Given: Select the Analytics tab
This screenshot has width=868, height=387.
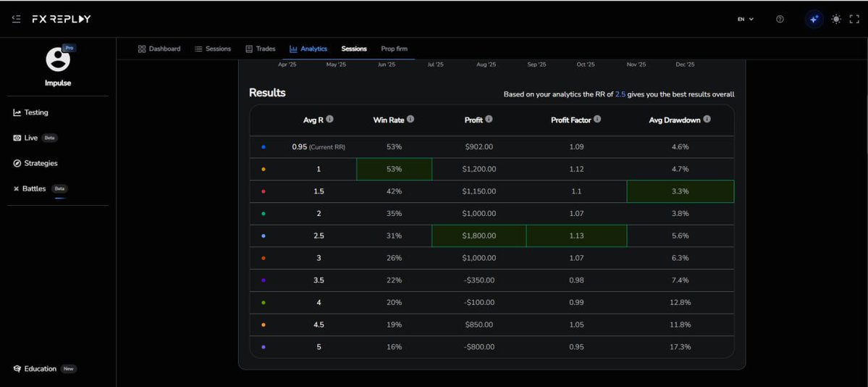Looking at the screenshot, I should click(308, 49).
